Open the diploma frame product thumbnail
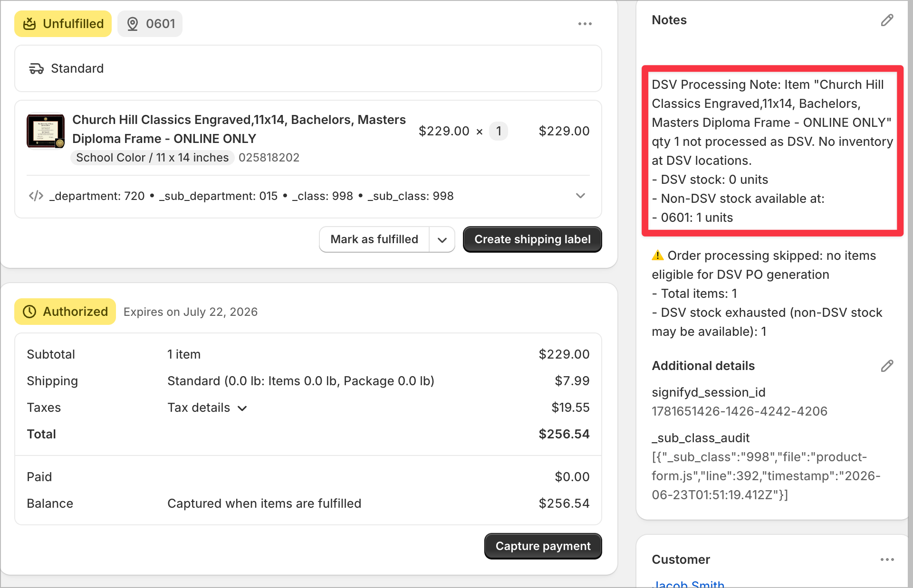The width and height of the screenshot is (913, 588). [46, 131]
